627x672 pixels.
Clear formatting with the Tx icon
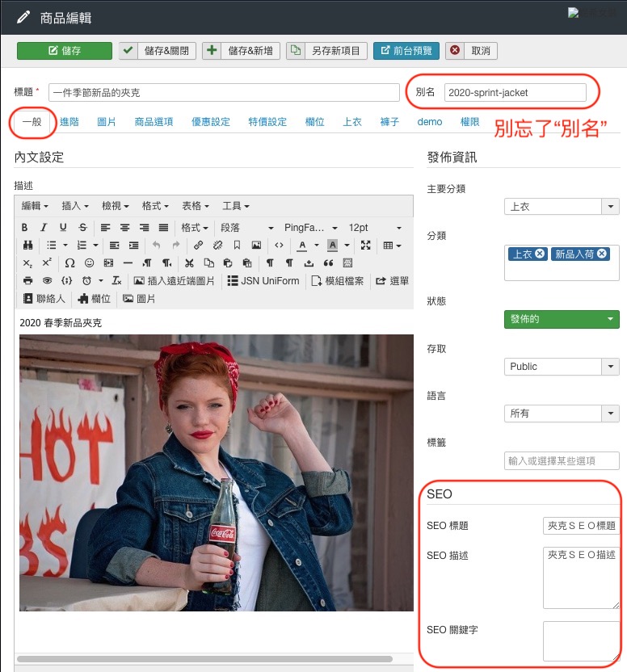(x=116, y=281)
